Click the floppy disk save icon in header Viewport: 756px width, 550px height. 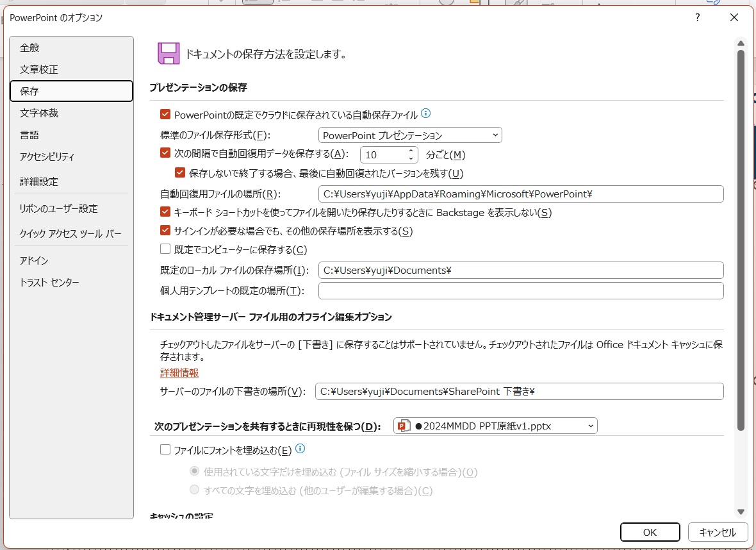click(x=168, y=54)
